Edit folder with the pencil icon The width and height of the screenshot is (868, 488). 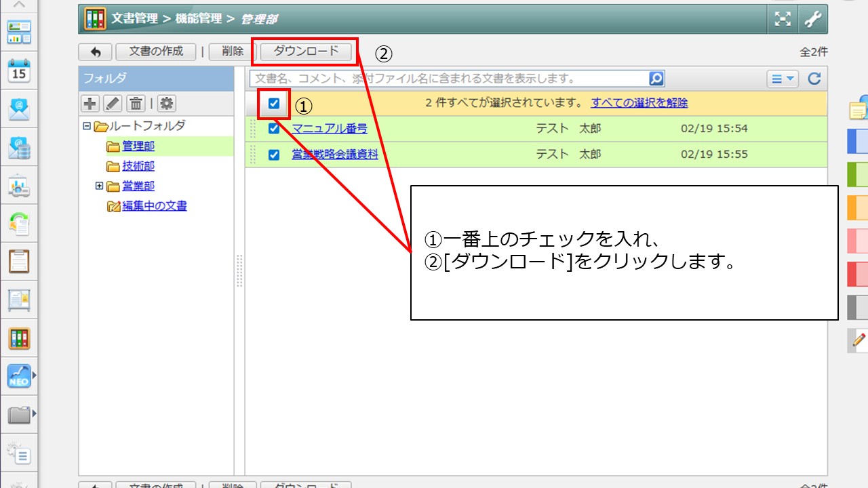(113, 104)
